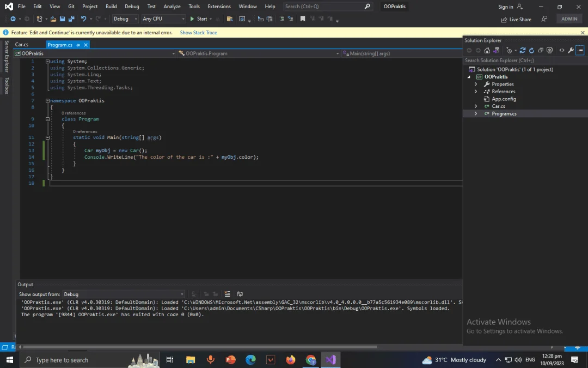Open the Build menu
The width and height of the screenshot is (588, 368).
pos(111,7)
